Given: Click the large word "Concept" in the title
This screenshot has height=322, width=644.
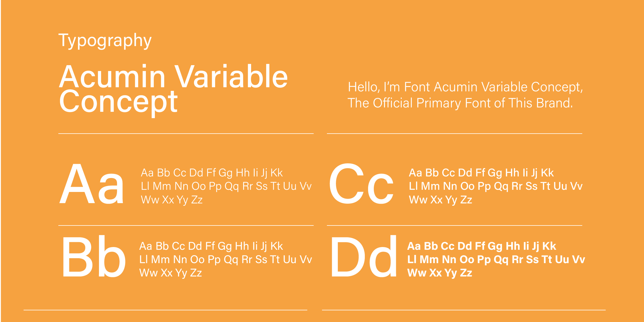Looking at the screenshot, I should [118, 102].
